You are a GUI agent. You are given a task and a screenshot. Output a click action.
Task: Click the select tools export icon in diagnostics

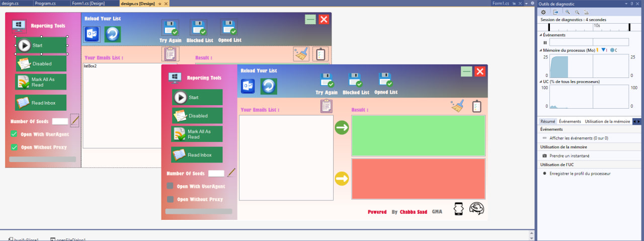point(555,12)
